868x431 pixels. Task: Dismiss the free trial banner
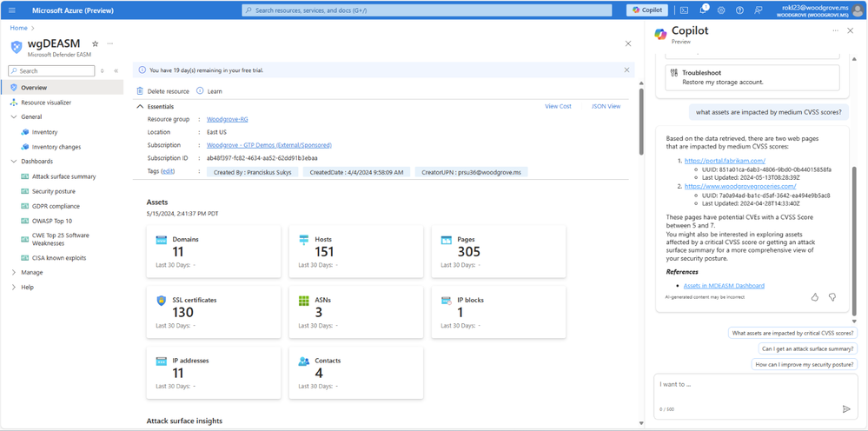click(626, 70)
